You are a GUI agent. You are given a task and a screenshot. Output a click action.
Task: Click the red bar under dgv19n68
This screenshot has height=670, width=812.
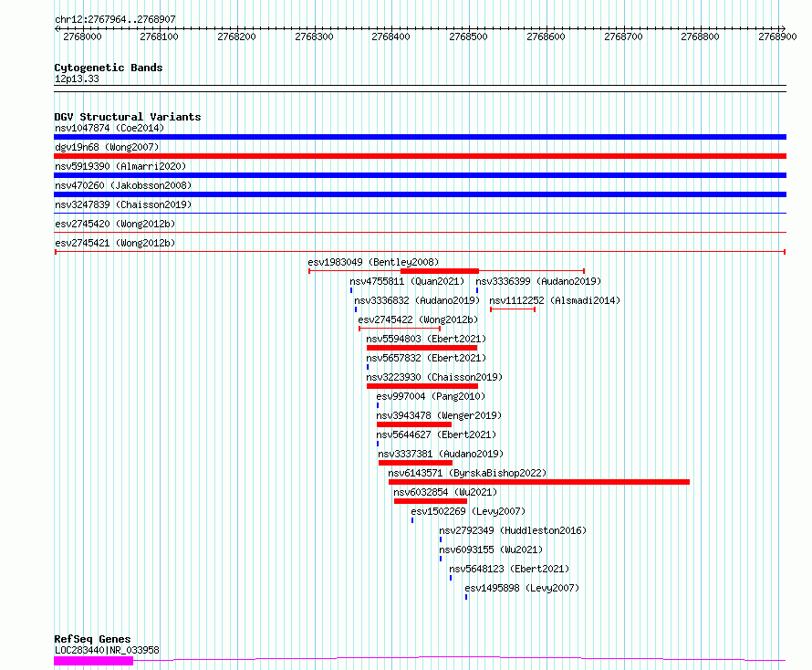[x=420, y=156]
